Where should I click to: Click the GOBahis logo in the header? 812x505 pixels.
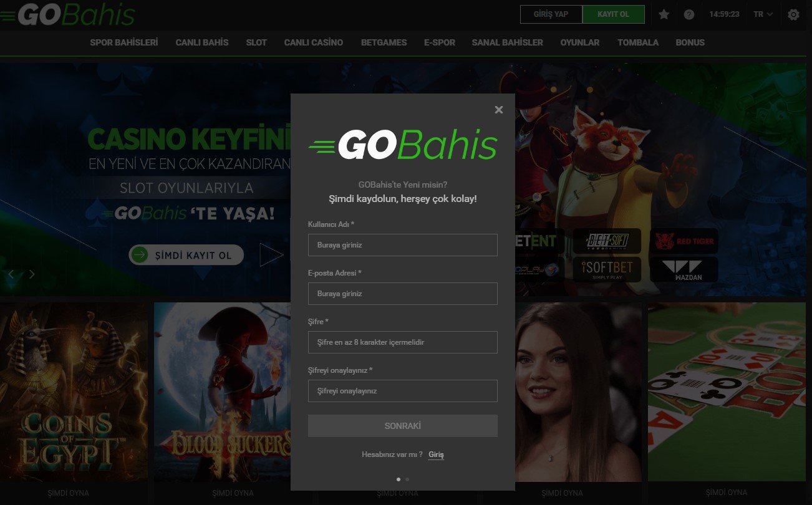click(x=67, y=14)
